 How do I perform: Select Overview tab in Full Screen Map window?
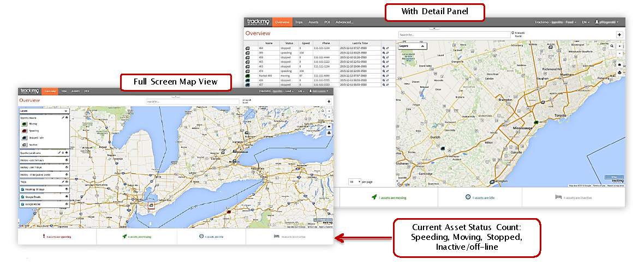click(x=50, y=91)
